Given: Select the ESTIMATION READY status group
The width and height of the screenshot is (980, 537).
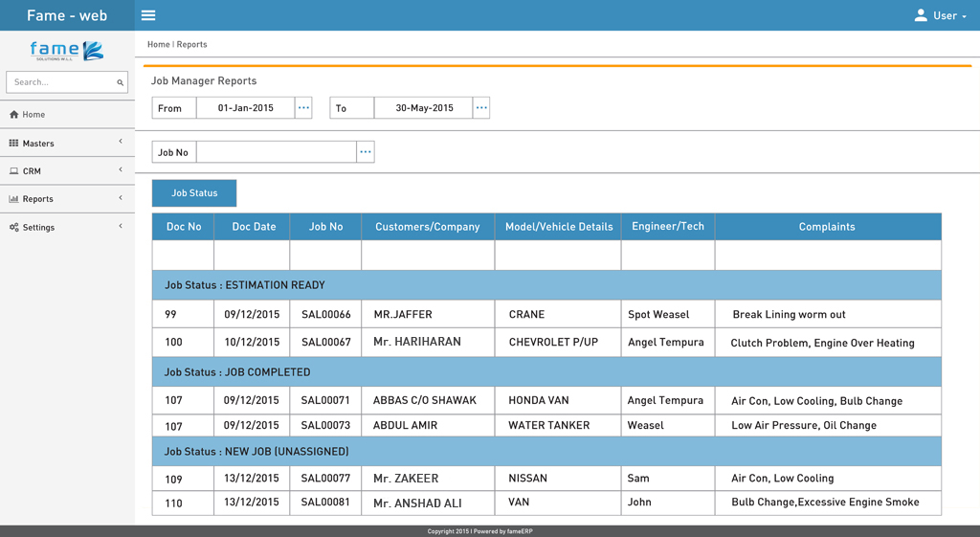Looking at the screenshot, I should [x=546, y=285].
